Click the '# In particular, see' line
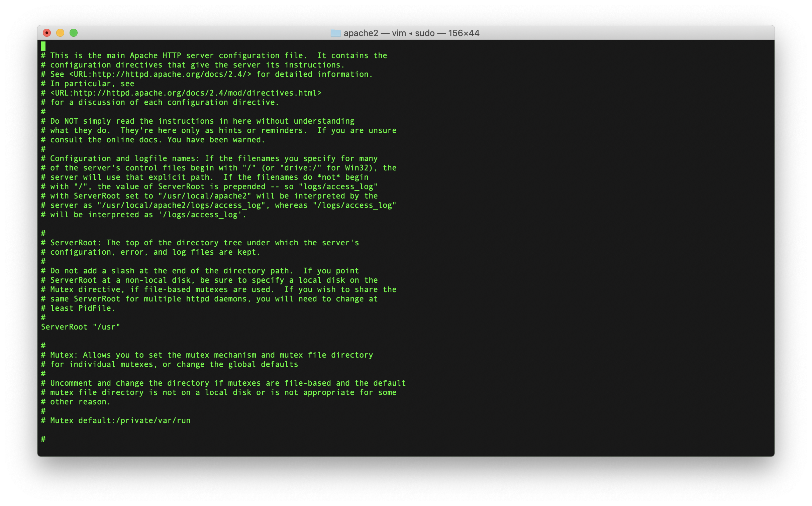Screen dimensions: 812x506 click(x=87, y=84)
